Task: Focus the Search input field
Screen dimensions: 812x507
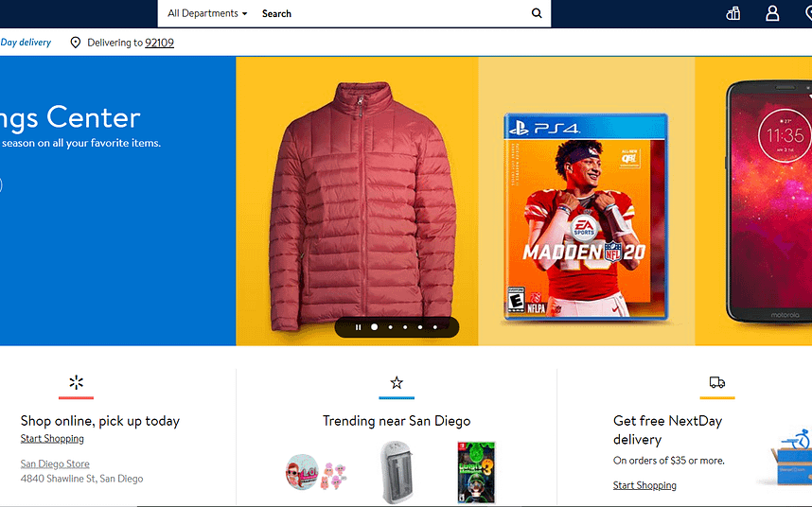Action: [x=394, y=13]
